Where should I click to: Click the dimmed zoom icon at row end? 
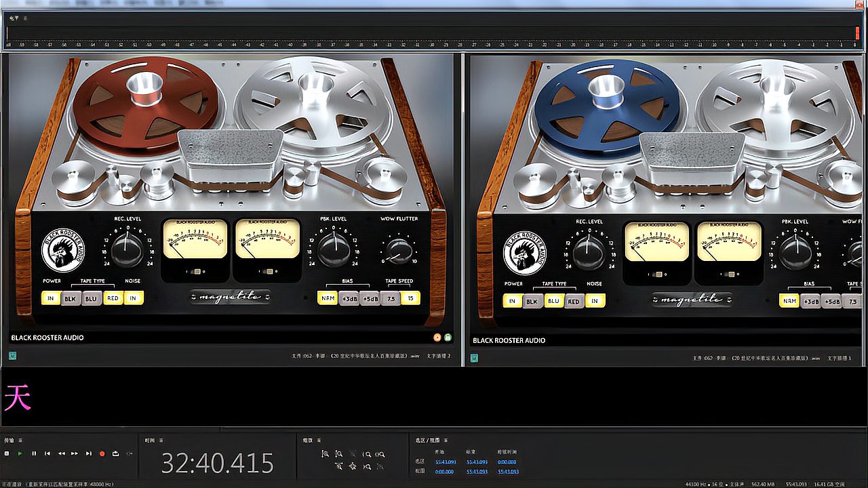(380, 466)
